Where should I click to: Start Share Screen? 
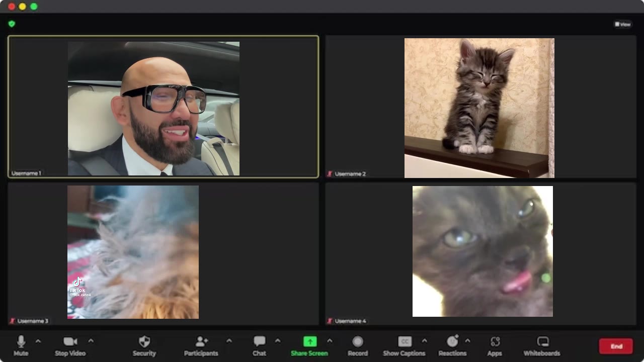pyautogui.click(x=309, y=346)
